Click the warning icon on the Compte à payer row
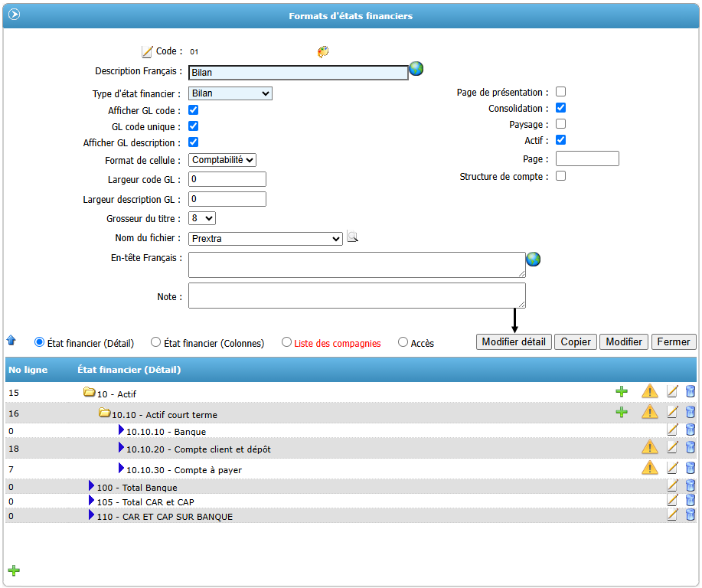Viewport: 702px width, 588px height. 650,468
